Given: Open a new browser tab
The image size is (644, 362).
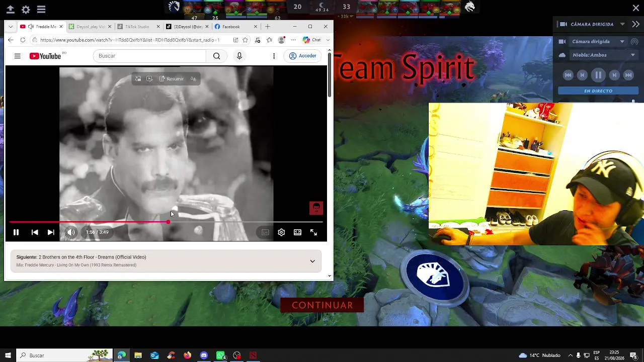Looking at the screenshot, I should point(268,27).
